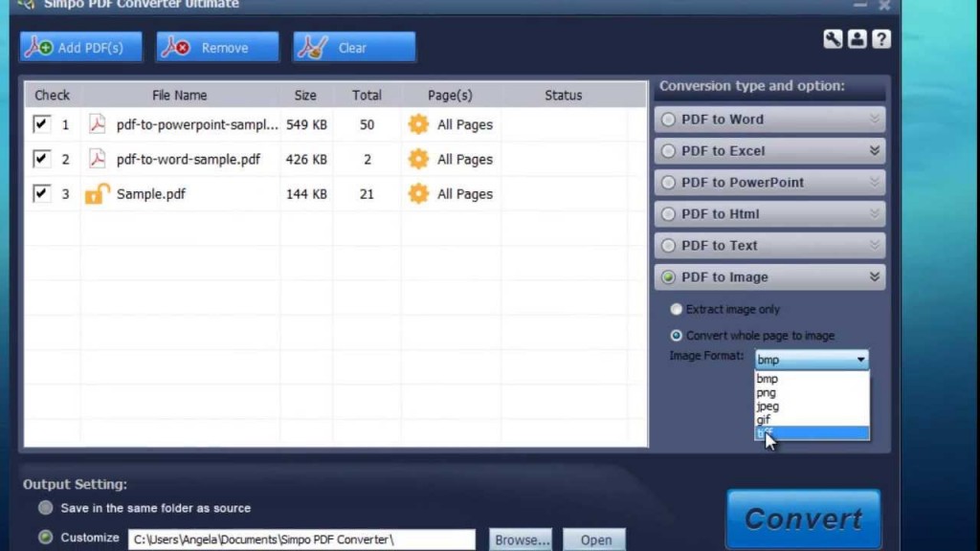The image size is (980, 551).
Task: Click the PDF icon for pdf-to-word-sample.pdf
Action: click(x=97, y=160)
